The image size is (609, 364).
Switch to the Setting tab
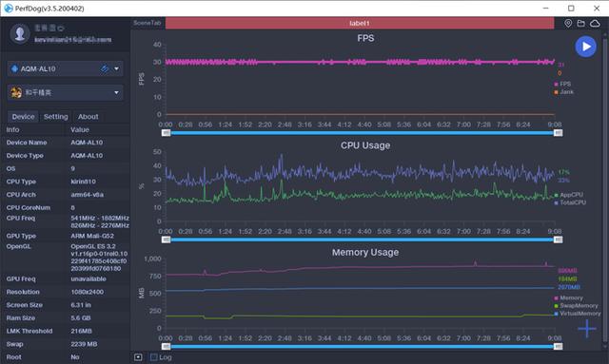55,116
